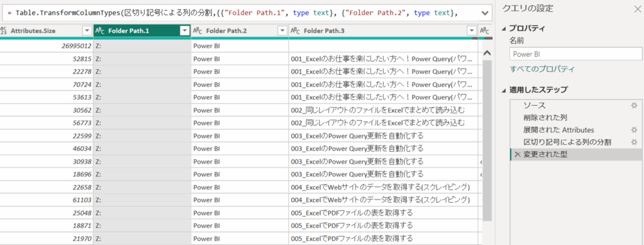Viewport: 644px width, 245px height.
Task: Expand the formula bar chevron
Action: (x=485, y=13)
